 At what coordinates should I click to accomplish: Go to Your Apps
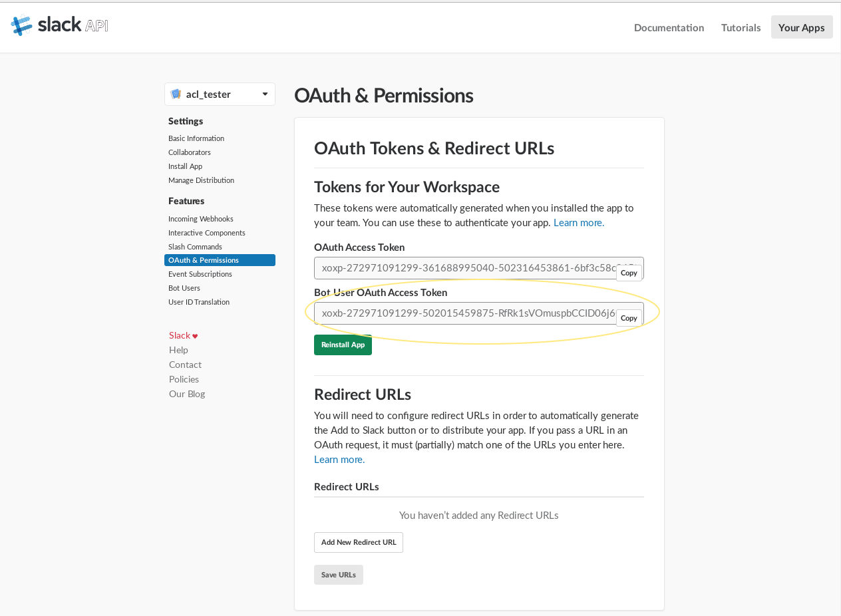pyautogui.click(x=801, y=27)
